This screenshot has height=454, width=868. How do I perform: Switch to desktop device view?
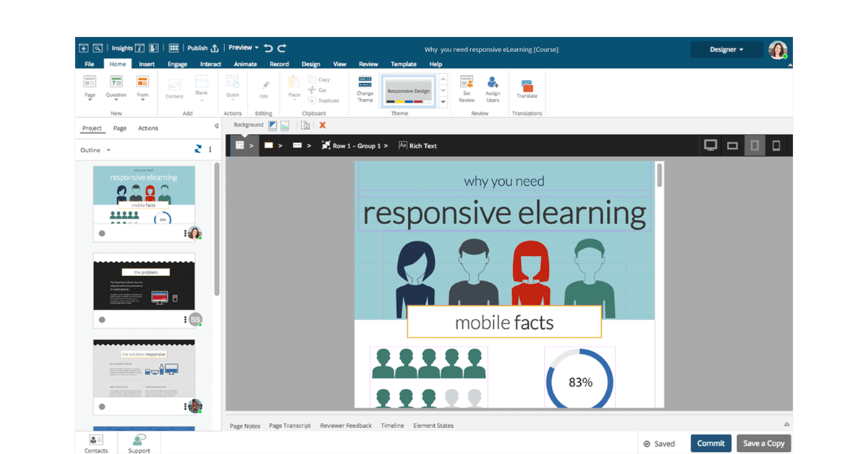[710, 145]
